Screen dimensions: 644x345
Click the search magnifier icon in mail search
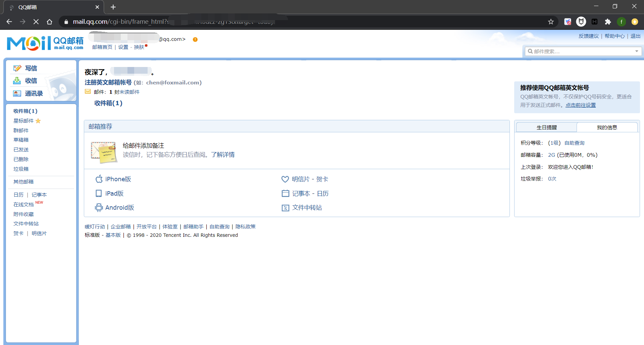[x=530, y=51]
